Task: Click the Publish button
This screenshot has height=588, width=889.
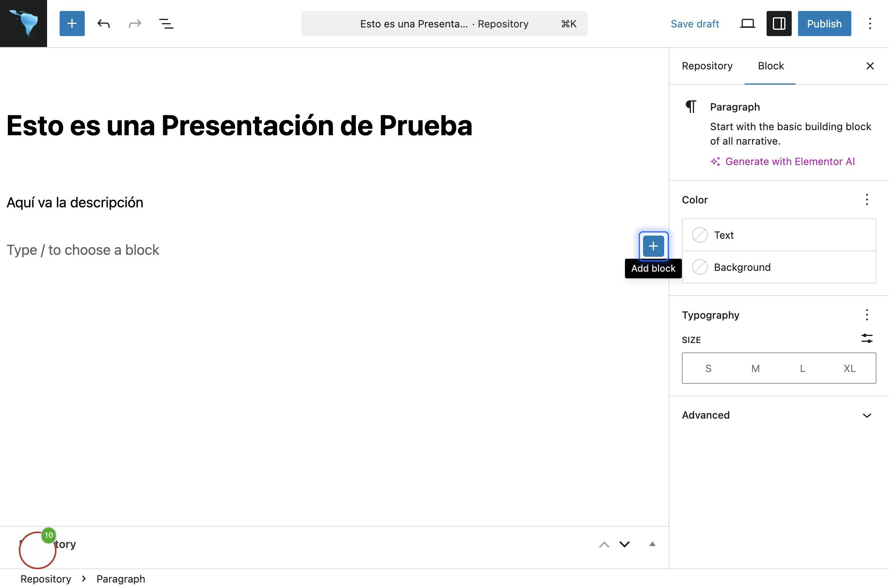Action: point(824,24)
